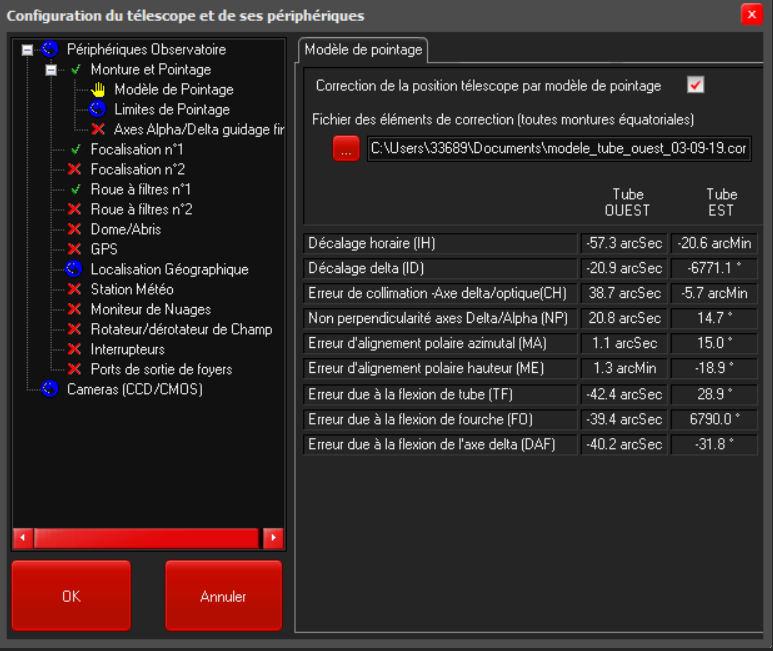
Task: Click the globe icon for Localisation Géographique
Action: click(x=74, y=270)
